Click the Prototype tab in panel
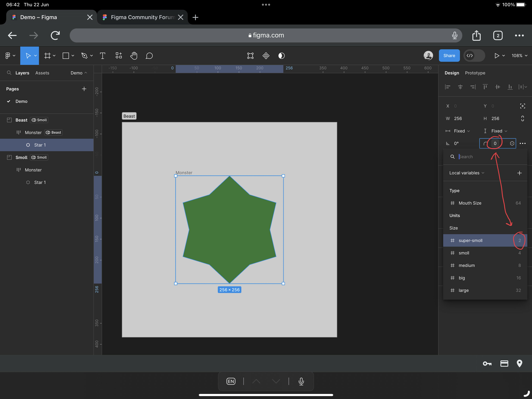 (475, 72)
